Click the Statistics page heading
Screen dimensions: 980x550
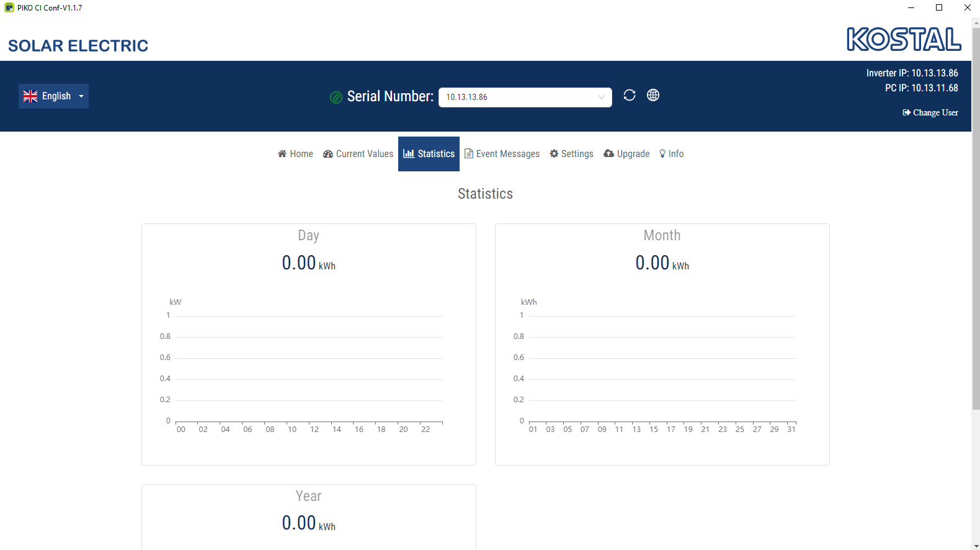click(485, 194)
